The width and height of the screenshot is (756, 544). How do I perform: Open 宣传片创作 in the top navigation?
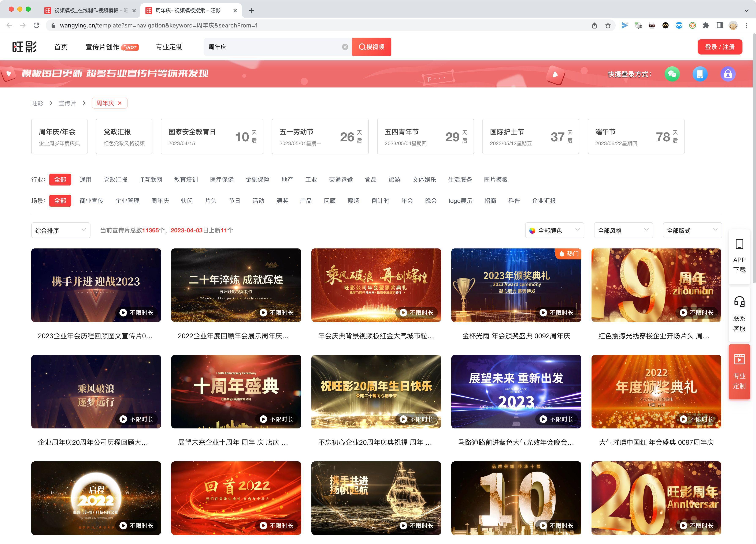[102, 47]
